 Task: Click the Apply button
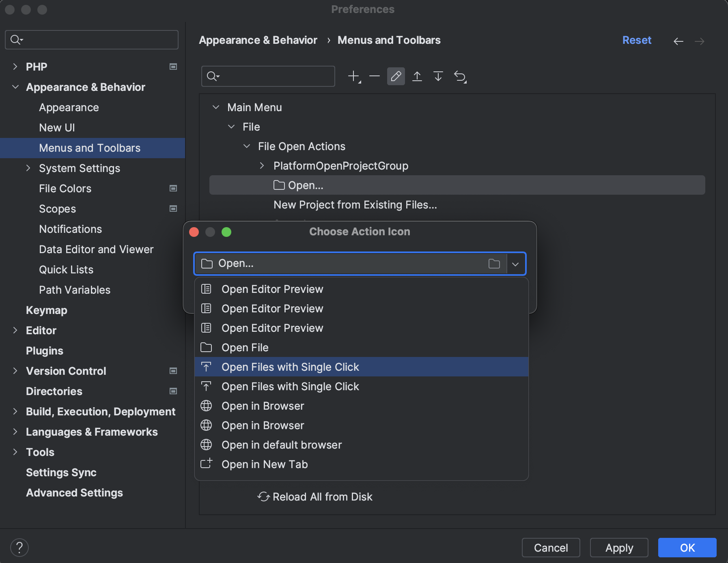tap(619, 548)
